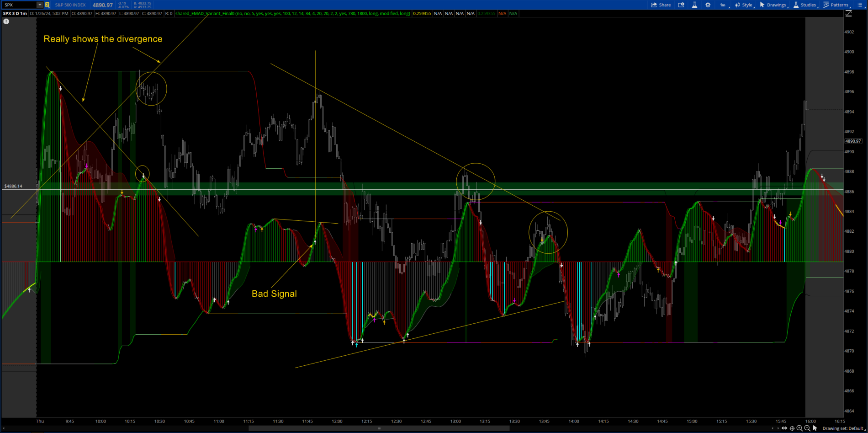Viewport: 868px width, 433px height.
Task: Select the pointer cursor tool at bottom
Action: point(815,428)
